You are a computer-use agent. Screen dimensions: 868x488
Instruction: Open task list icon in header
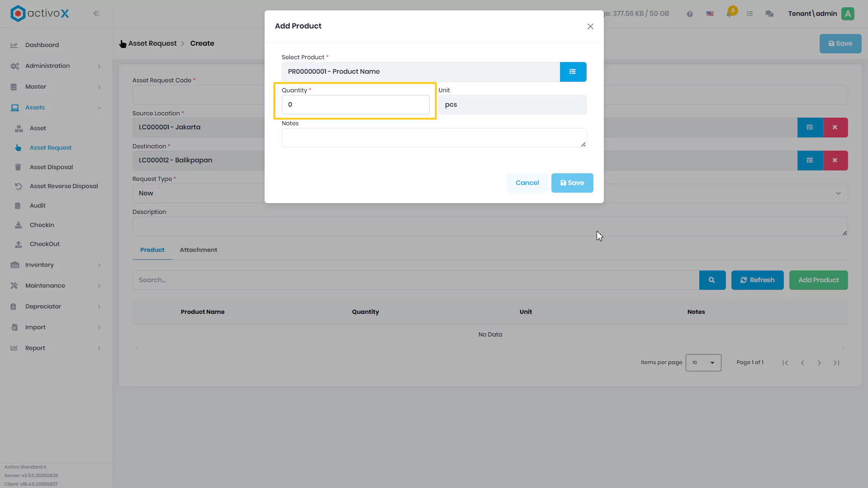click(749, 14)
